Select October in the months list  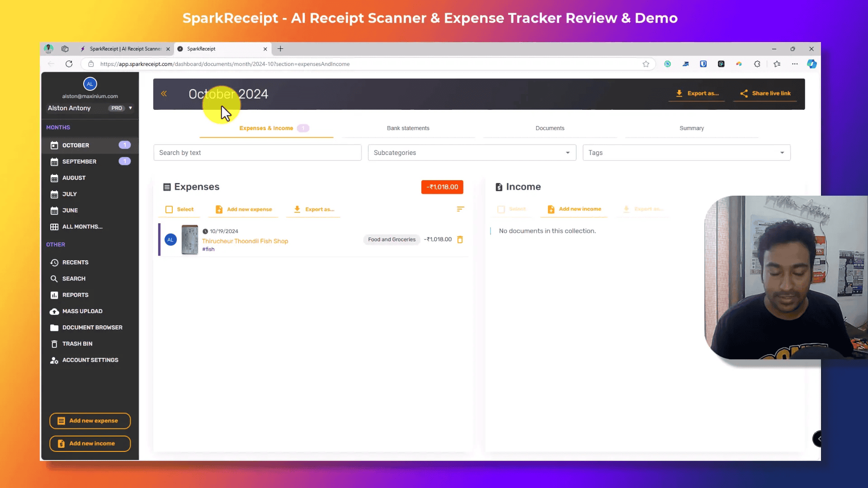tap(90, 145)
